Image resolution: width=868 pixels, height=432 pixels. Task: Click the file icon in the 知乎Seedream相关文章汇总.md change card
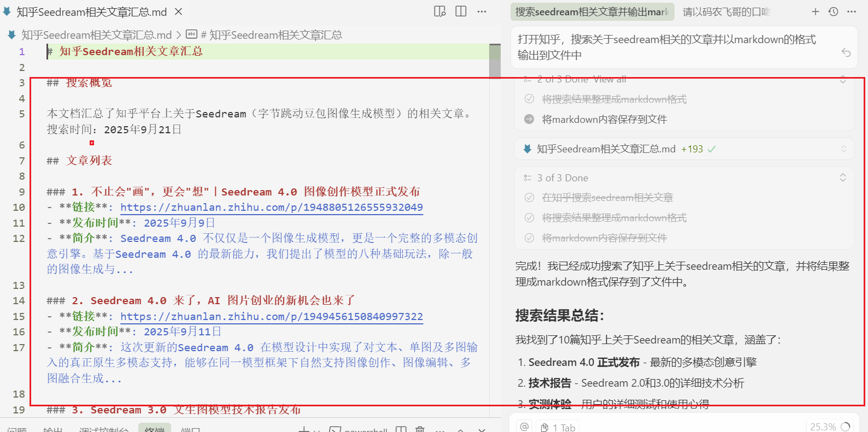527,149
